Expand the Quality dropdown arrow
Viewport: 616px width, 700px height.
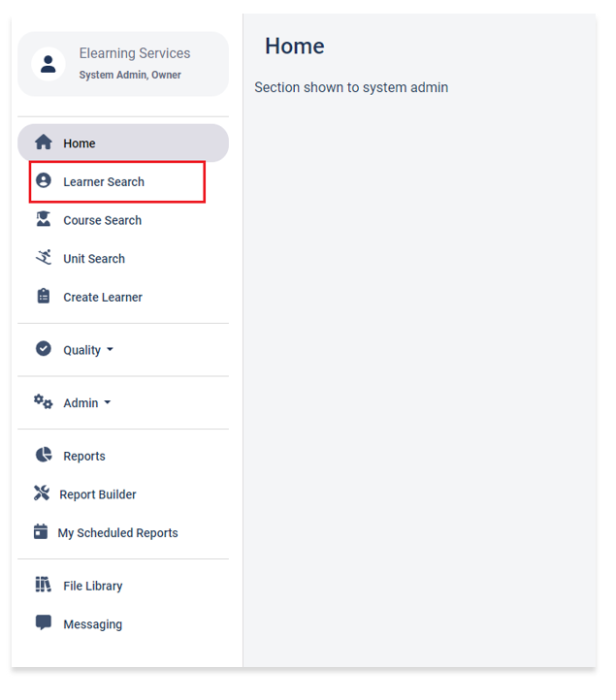click(110, 350)
